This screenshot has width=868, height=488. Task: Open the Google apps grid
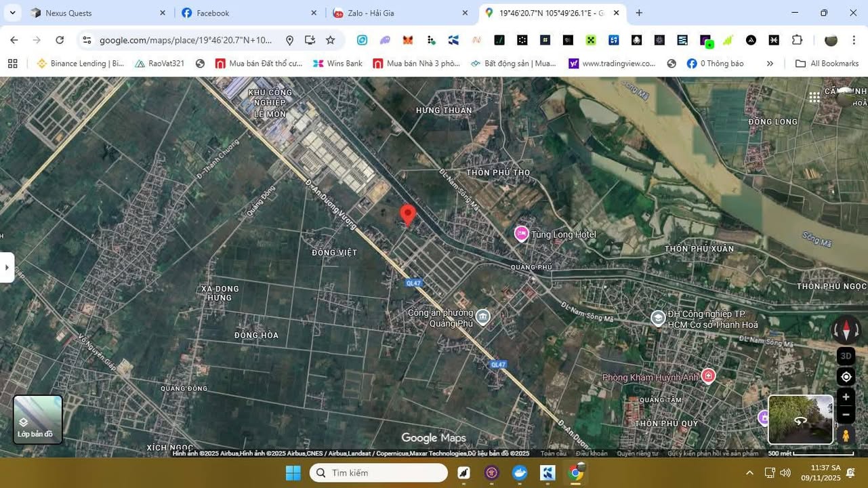(x=814, y=98)
